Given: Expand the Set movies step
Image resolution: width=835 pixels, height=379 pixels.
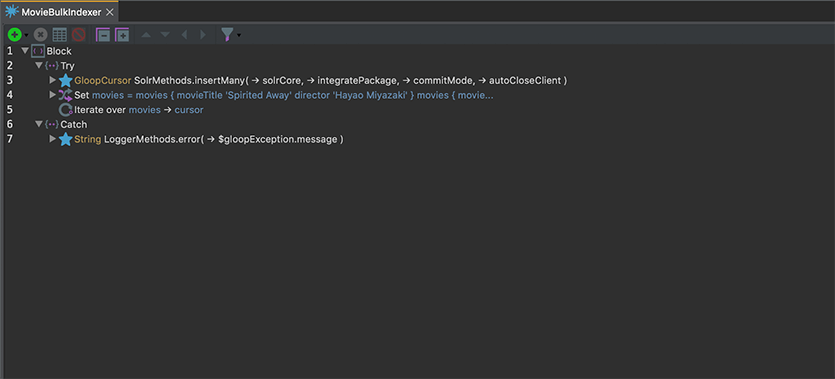Looking at the screenshot, I should (52, 95).
